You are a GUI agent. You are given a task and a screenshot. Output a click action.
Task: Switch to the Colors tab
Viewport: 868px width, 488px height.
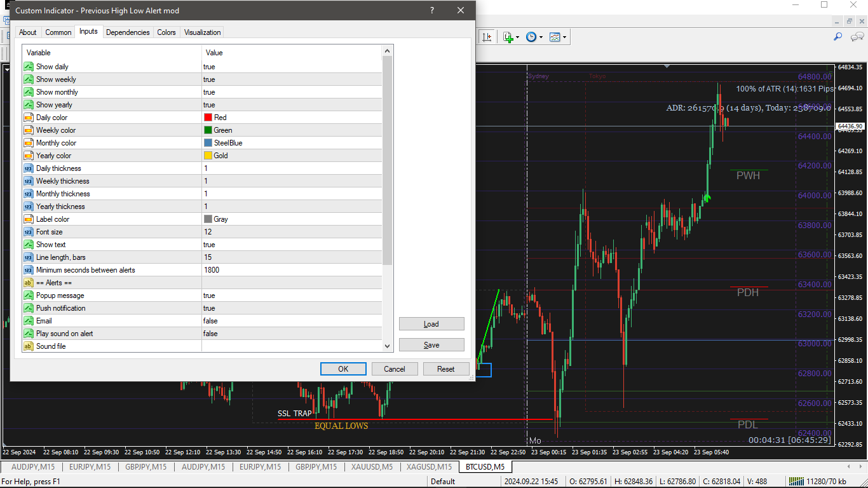pos(166,32)
